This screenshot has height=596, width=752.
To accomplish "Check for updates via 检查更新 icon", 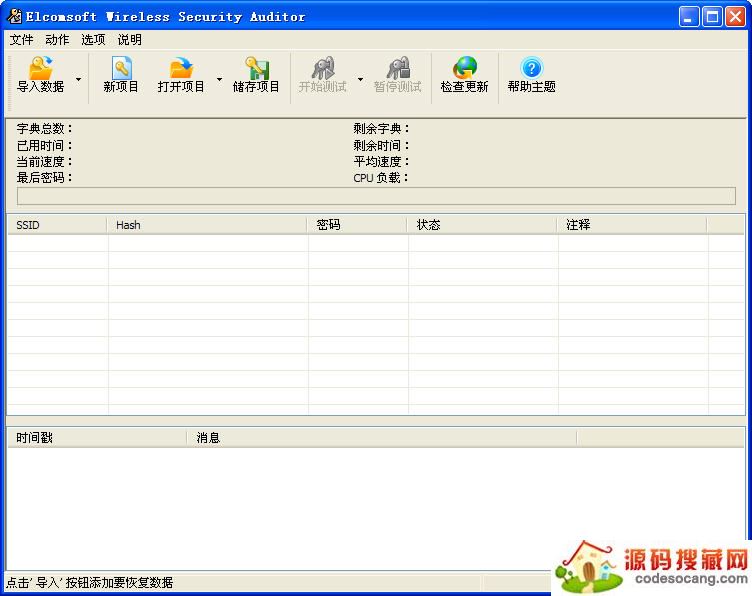I will coord(465,69).
